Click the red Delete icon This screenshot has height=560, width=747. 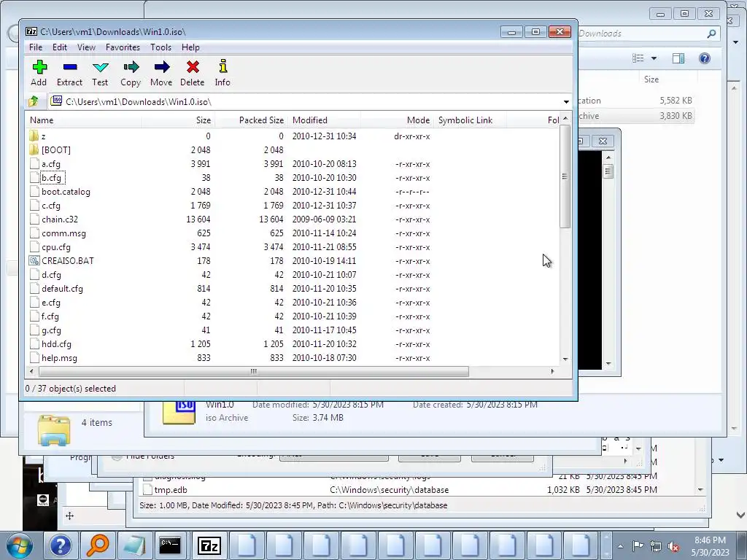(193, 67)
